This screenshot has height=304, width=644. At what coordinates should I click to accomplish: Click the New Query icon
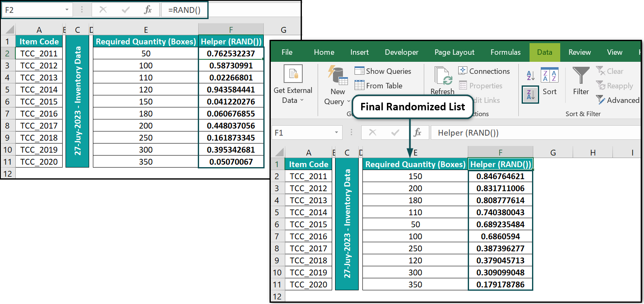(338, 75)
